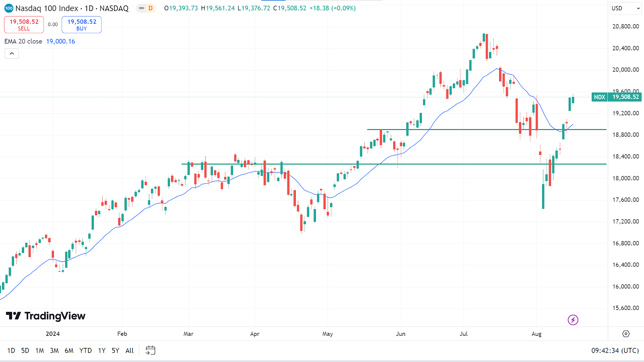Collapse the indicator legend with chevron
644x362 pixels.
pos(12,53)
